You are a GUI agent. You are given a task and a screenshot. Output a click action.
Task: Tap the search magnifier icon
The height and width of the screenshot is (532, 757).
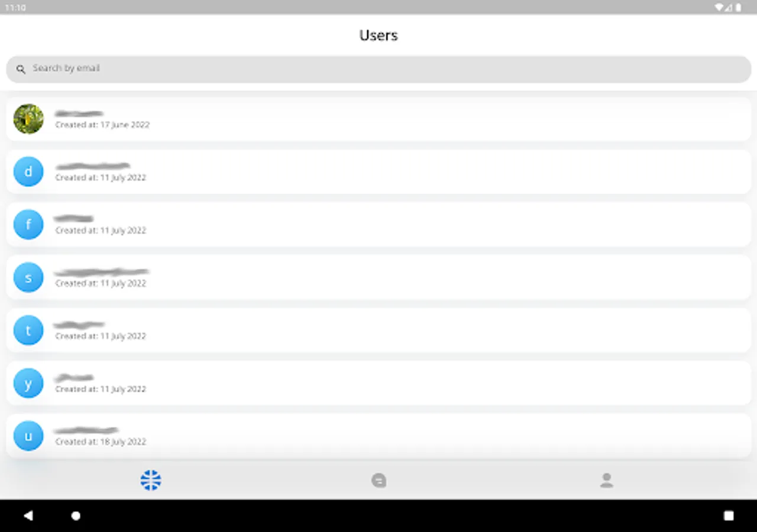[21, 69]
